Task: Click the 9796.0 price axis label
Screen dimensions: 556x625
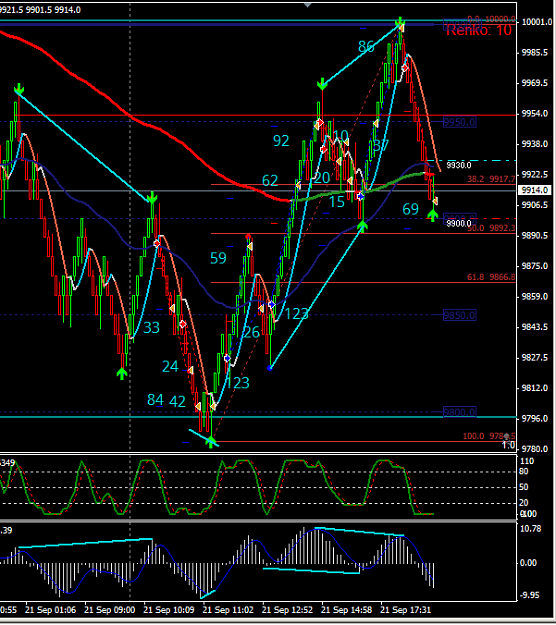Action: 534,419
